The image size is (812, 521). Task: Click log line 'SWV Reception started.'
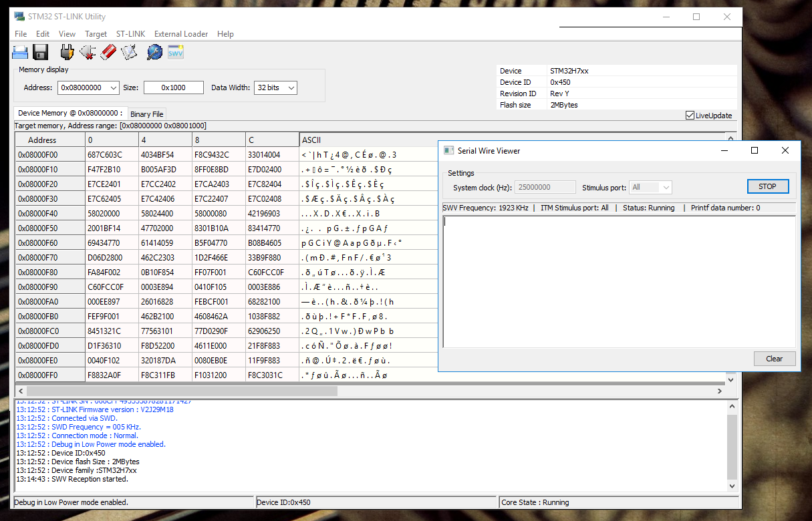(72, 479)
